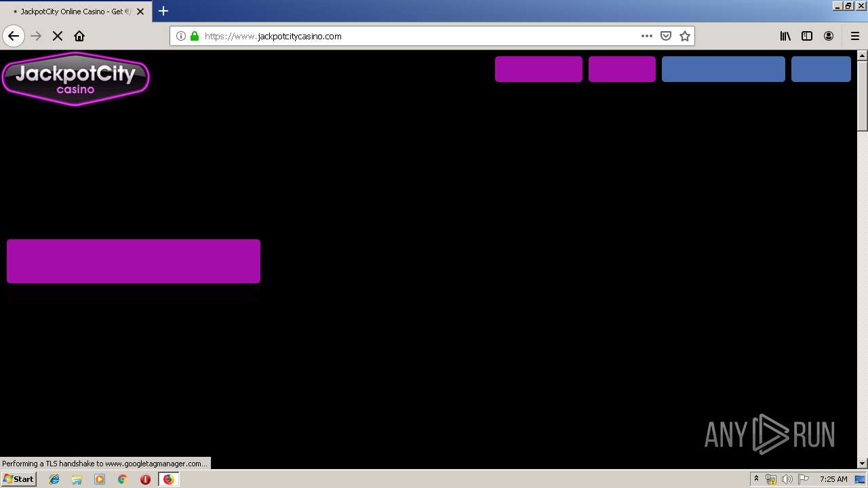Toggle the sidebar view icon
The image size is (868, 488).
tap(807, 36)
